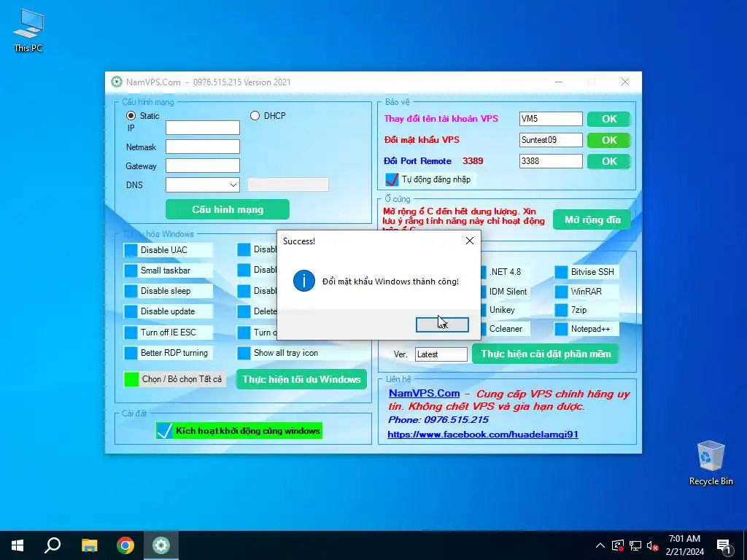Toggle the Disable UAC checkbox
747x560 pixels.
pos(131,250)
